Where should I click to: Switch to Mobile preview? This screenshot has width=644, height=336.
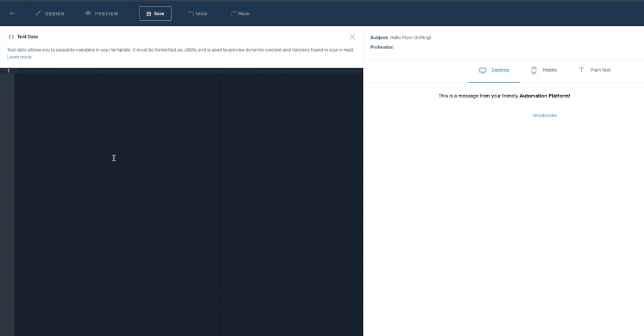[x=544, y=70]
